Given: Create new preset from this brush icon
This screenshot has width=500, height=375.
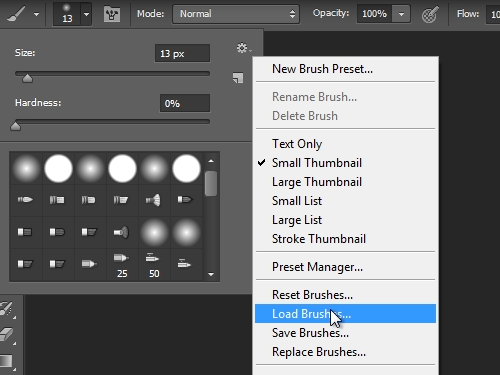Looking at the screenshot, I should (x=238, y=78).
